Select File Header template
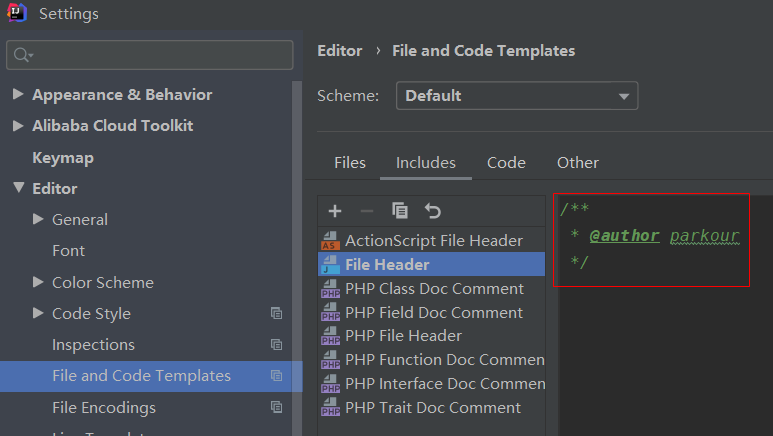 [431, 264]
